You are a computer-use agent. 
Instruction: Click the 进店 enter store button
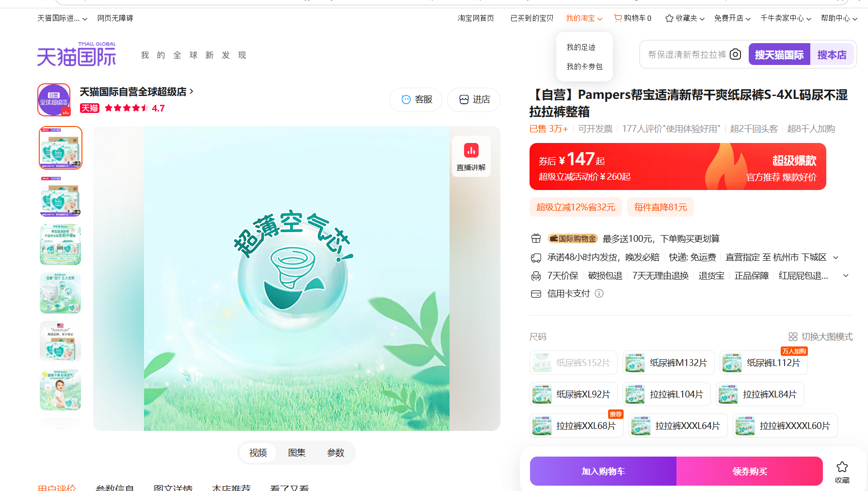click(474, 99)
